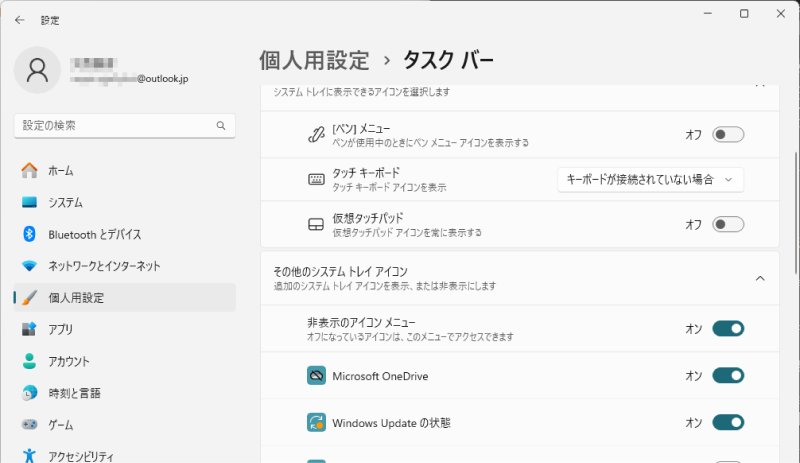Open the タッチ キーボード dropdown
800x463 pixels.
tap(651, 180)
